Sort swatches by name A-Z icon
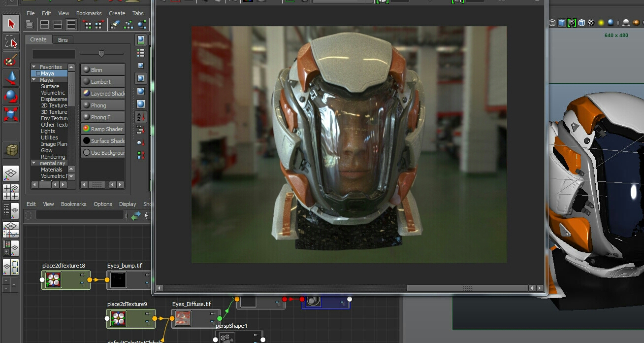The image size is (644, 343). (x=141, y=117)
